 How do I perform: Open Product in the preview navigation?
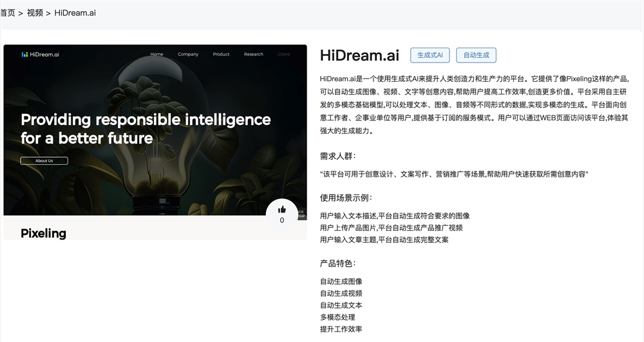click(x=221, y=54)
